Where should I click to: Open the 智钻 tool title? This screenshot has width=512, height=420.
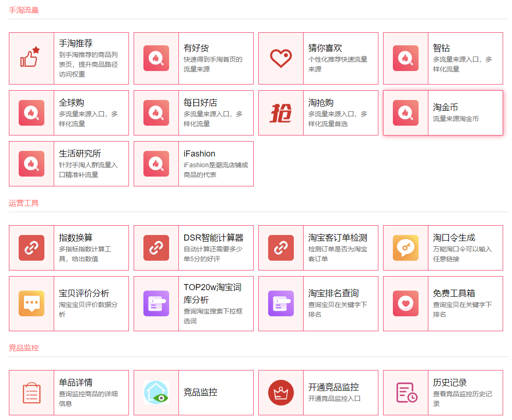[x=441, y=48]
